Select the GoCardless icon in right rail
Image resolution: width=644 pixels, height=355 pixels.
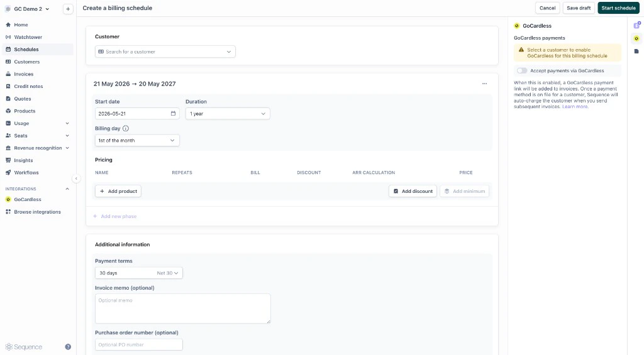point(636,38)
